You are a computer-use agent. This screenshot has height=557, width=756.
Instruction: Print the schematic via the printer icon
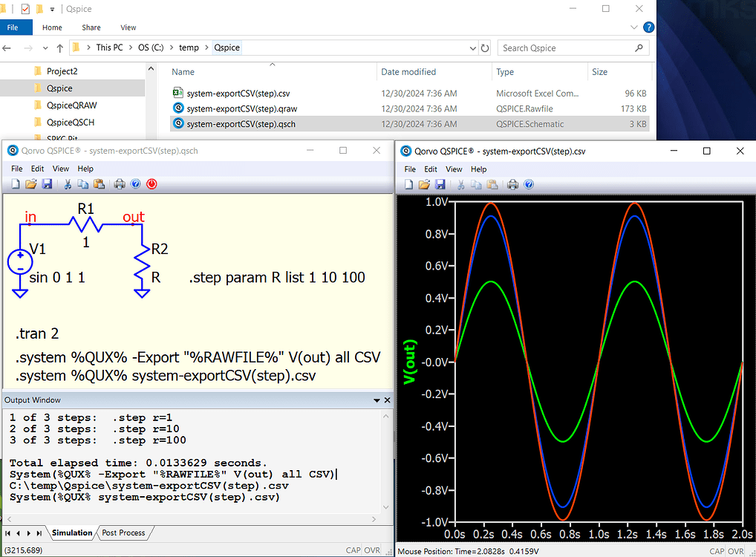[x=119, y=183]
